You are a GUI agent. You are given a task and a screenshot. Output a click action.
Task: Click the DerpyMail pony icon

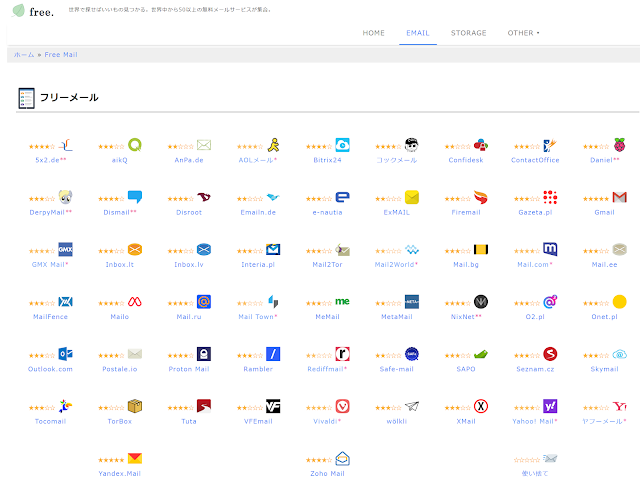point(65,197)
